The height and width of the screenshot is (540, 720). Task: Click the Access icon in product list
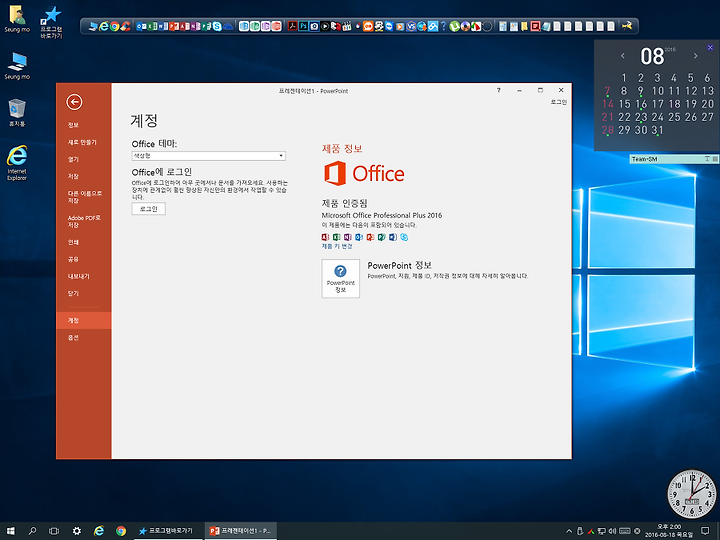[325, 237]
